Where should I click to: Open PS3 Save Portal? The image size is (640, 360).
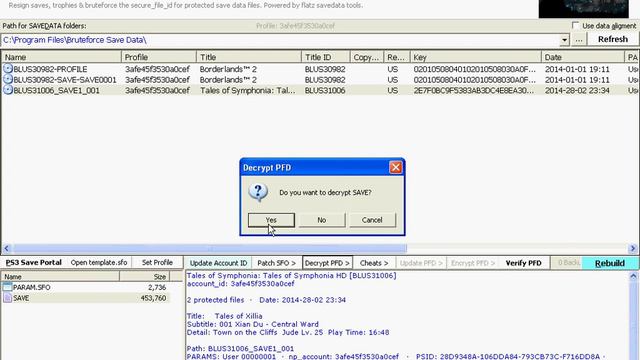coord(33,262)
